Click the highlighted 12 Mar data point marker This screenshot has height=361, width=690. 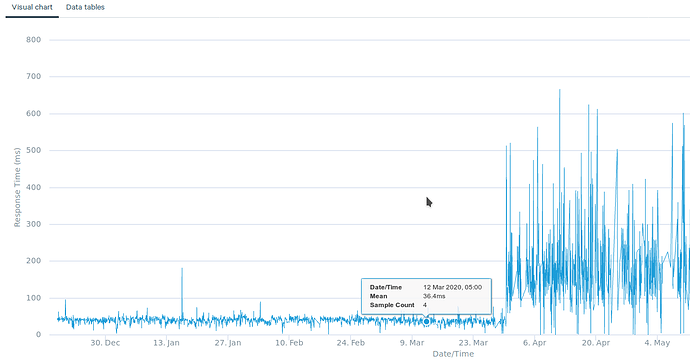point(426,322)
